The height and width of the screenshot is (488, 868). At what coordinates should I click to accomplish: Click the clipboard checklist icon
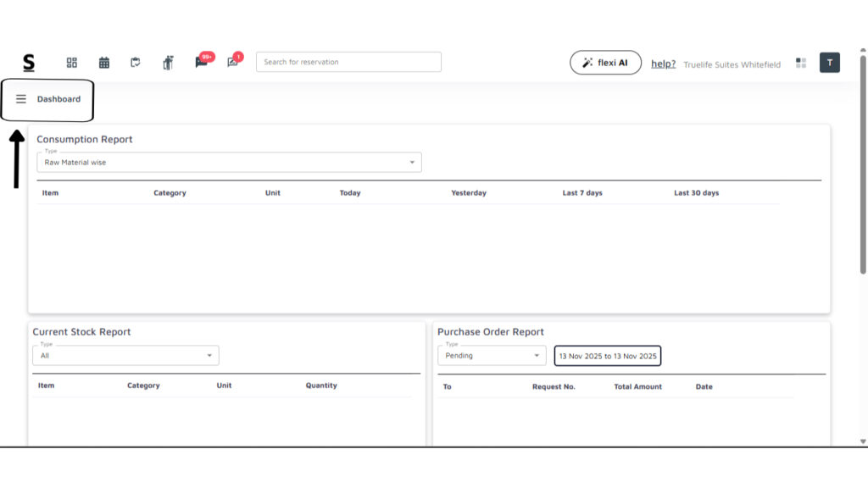136,63
